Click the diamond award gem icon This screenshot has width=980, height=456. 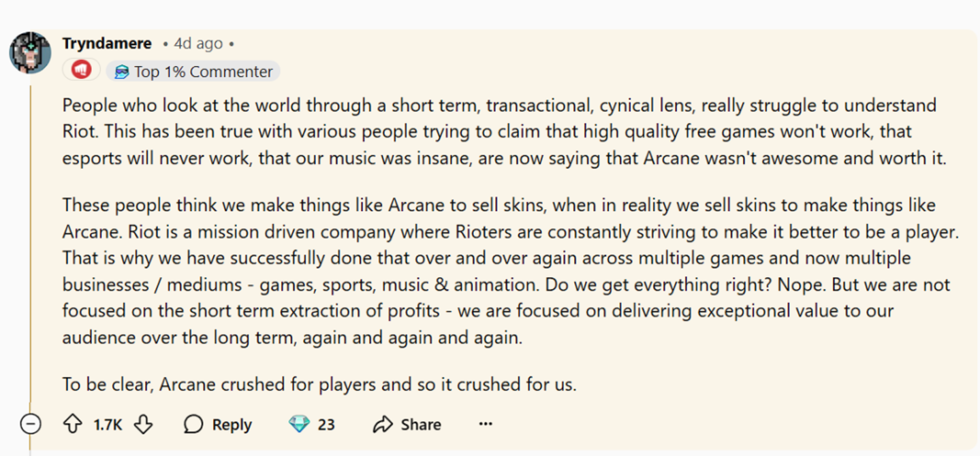click(299, 425)
